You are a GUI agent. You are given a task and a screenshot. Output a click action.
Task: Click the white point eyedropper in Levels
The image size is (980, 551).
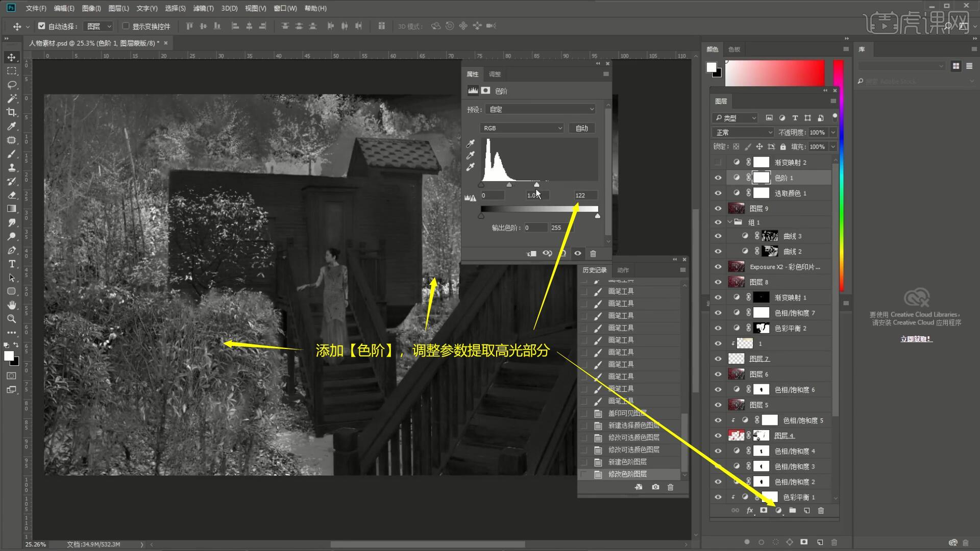click(471, 167)
